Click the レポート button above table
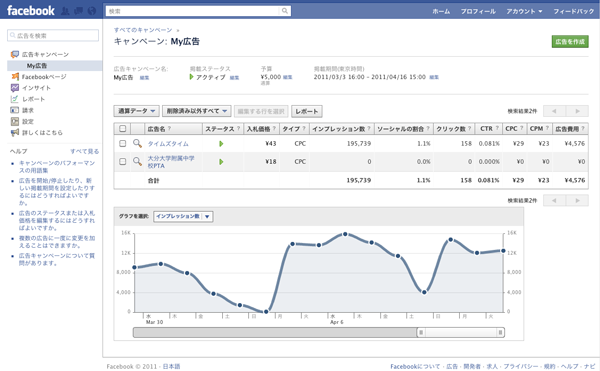The height and width of the screenshot is (371, 600). pyautogui.click(x=307, y=111)
